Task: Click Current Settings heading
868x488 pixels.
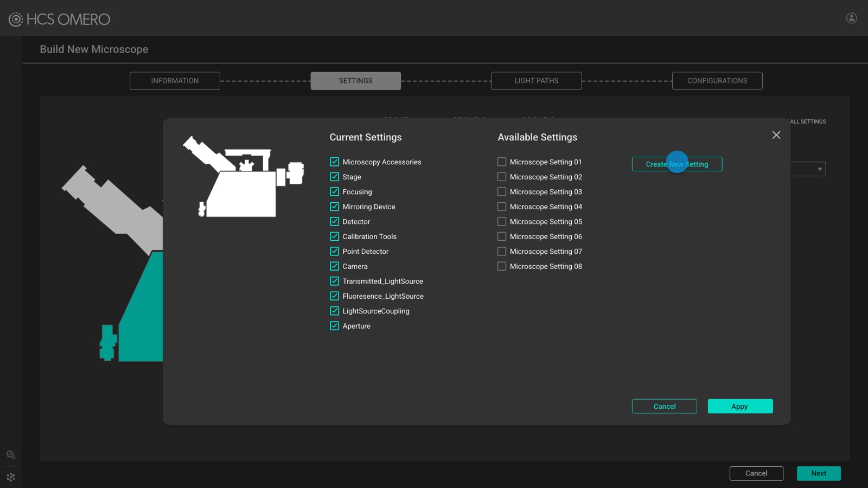Action: pyautogui.click(x=366, y=137)
